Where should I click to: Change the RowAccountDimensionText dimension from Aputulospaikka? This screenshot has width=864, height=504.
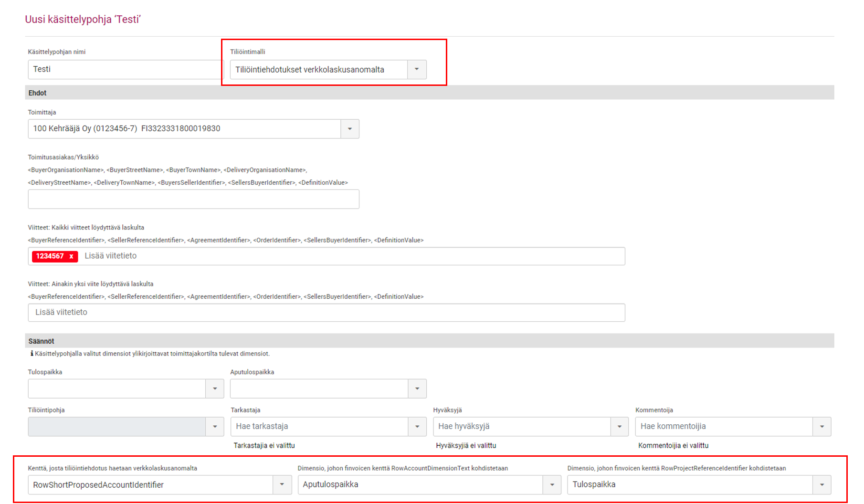(552, 485)
